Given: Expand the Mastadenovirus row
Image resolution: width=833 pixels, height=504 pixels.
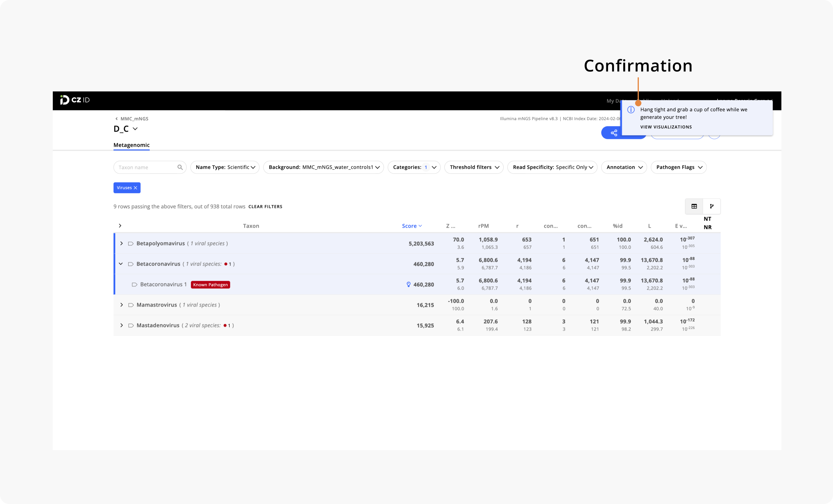Looking at the screenshot, I should click(121, 326).
